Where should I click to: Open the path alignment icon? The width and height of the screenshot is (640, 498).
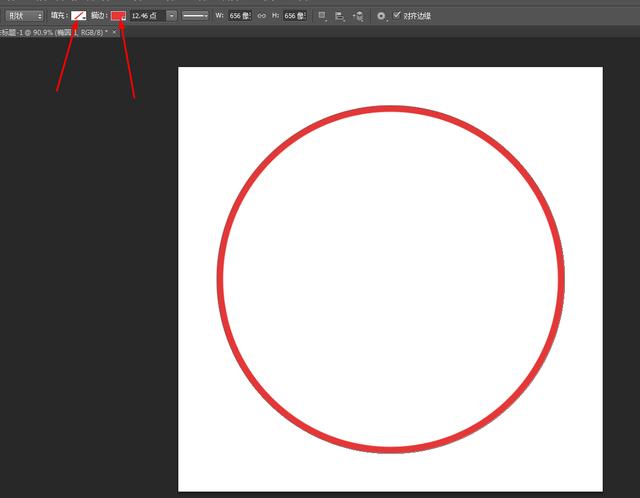pos(340,16)
